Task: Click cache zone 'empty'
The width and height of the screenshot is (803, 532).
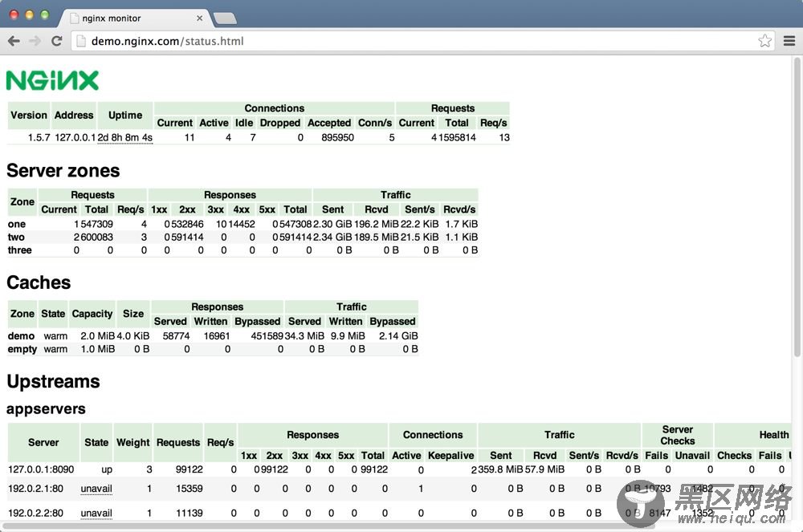Action: 22,349
